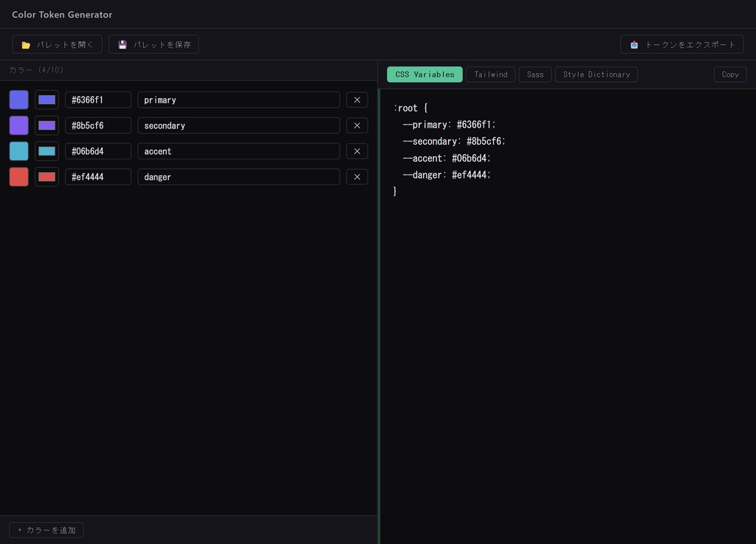Image resolution: width=756 pixels, height=544 pixels.
Task: Switch to CSS Variables tab
Action: [x=425, y=75]
